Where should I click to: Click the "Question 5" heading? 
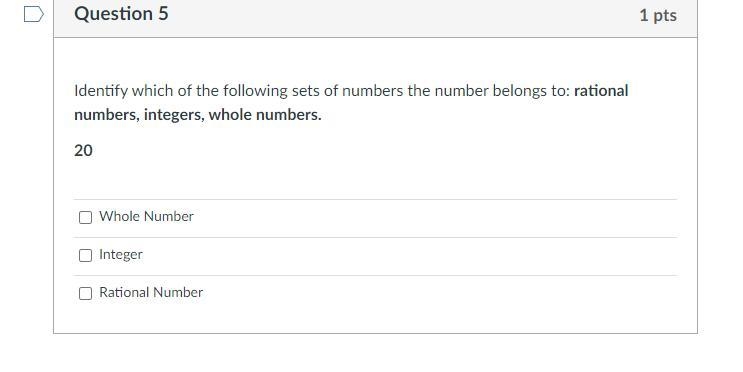click(x=121, y=14)
